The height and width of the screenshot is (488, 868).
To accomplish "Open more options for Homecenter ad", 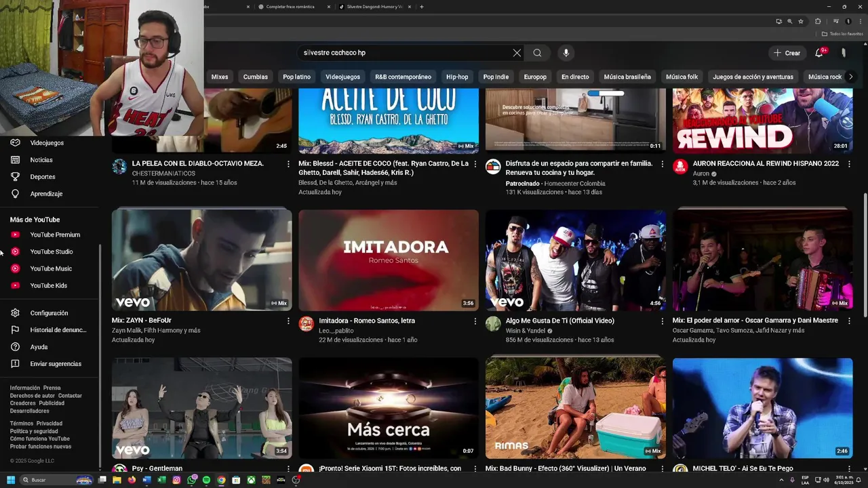I will point(662,164).
